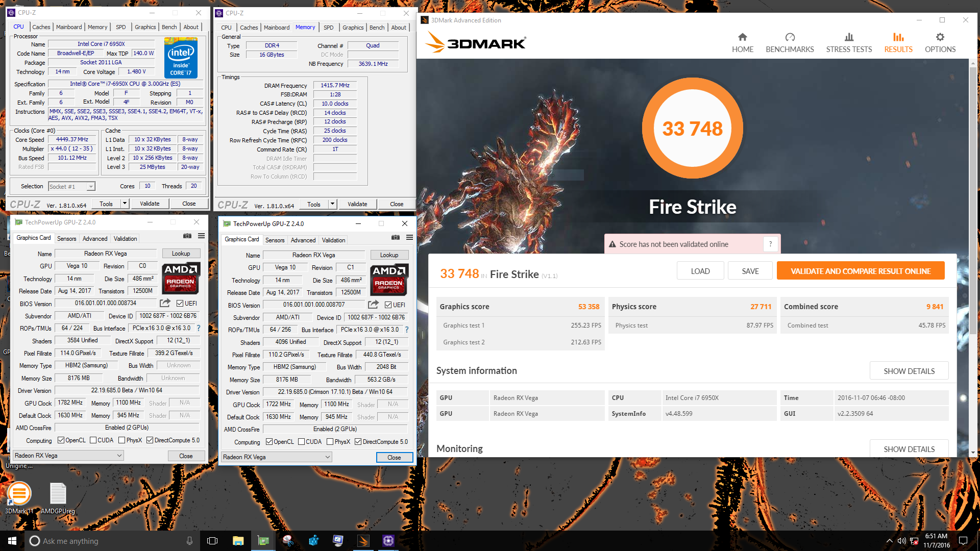
Task: Show Monitoring details
Action: (909, 448)
